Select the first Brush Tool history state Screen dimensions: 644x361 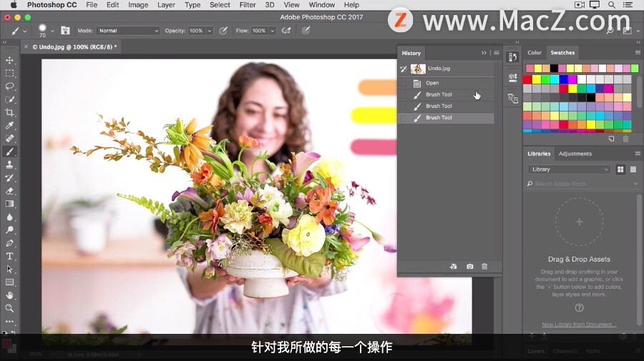pyautogui.click(x=446, y=95)
